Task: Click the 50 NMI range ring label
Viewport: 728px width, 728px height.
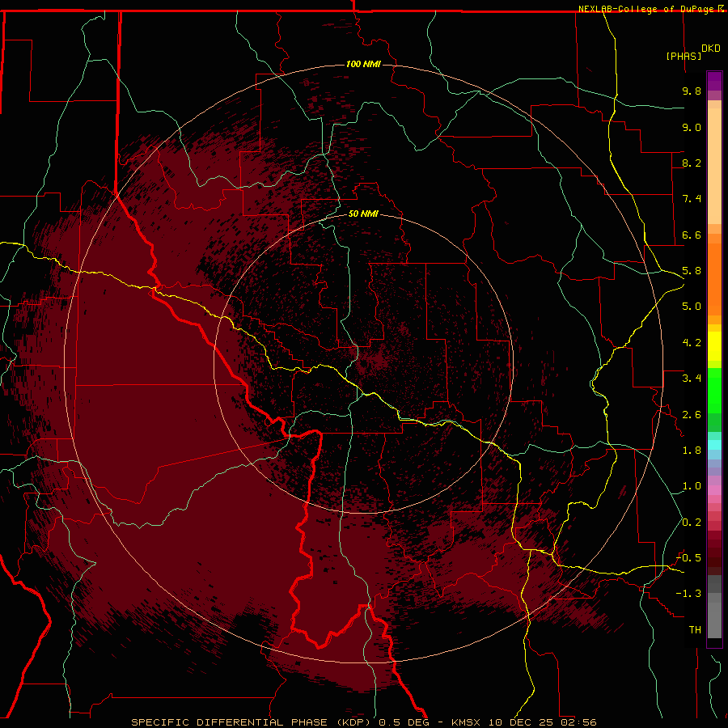Action: coord(363,214)
